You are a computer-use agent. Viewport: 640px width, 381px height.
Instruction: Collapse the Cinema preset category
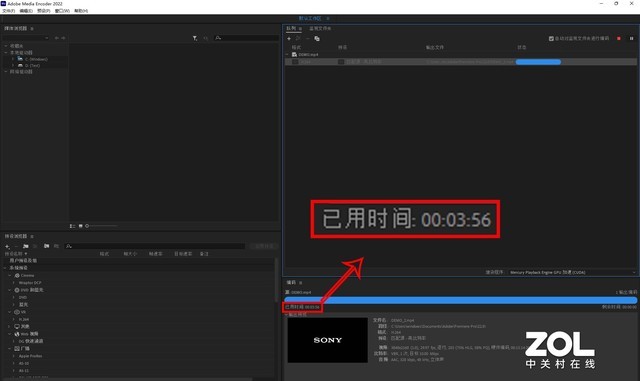[10, 276]
